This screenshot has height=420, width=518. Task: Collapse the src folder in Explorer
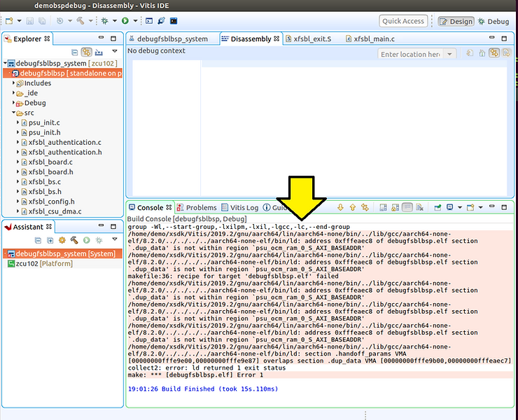pos(14,113)
